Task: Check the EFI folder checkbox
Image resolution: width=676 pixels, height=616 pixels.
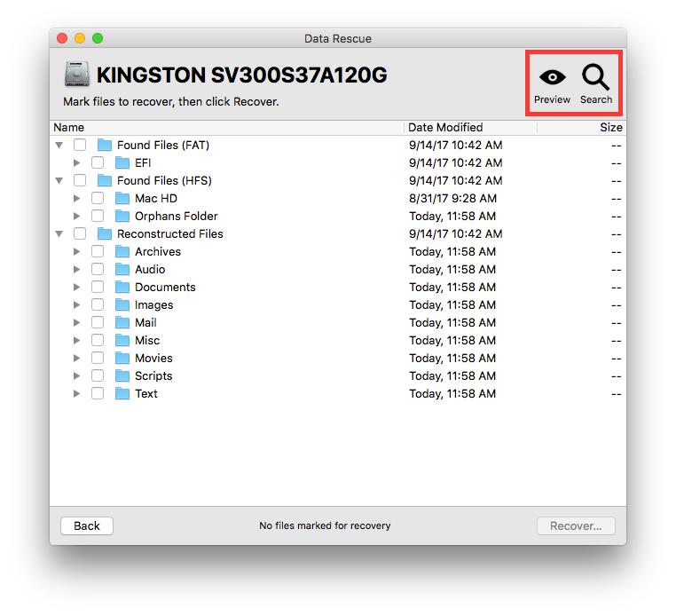Action: click(98, 162)
